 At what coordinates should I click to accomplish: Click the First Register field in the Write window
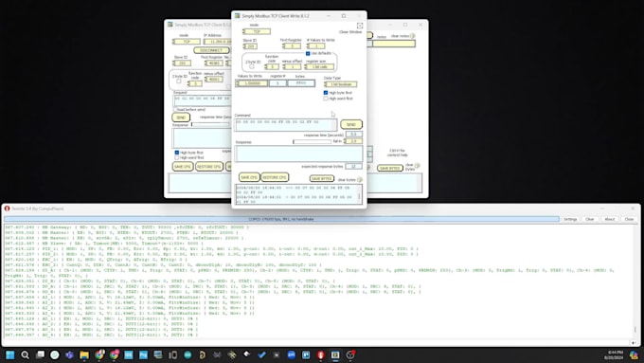(x=291, y=46)
